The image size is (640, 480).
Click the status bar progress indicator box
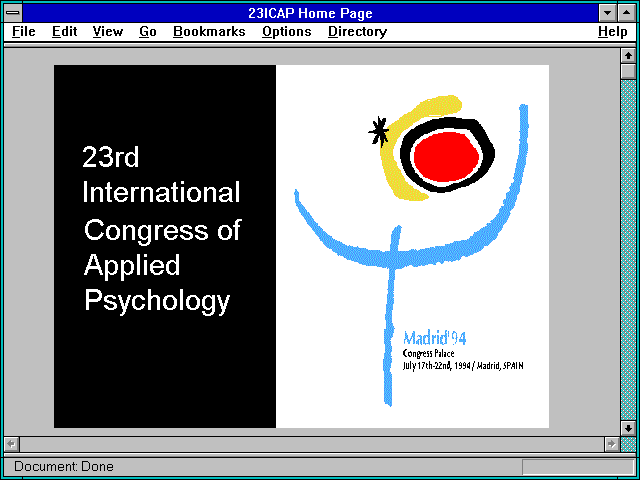(578, 467)
